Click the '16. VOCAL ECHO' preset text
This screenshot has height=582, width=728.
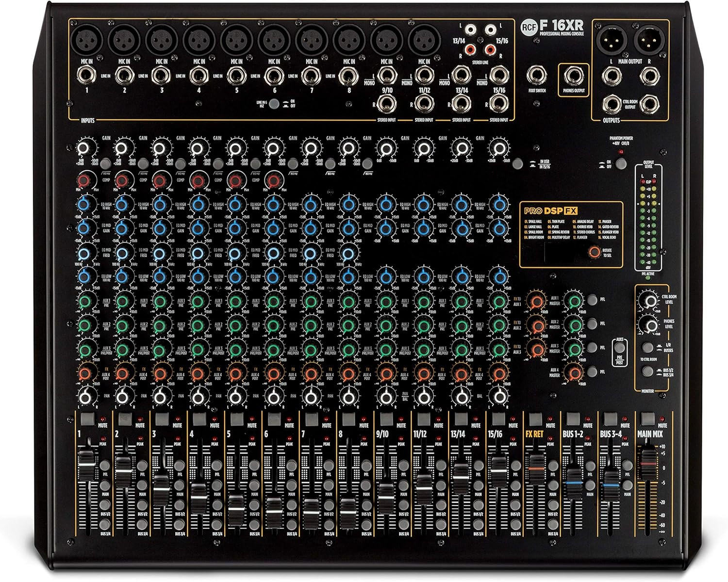[x=608, y=238]
